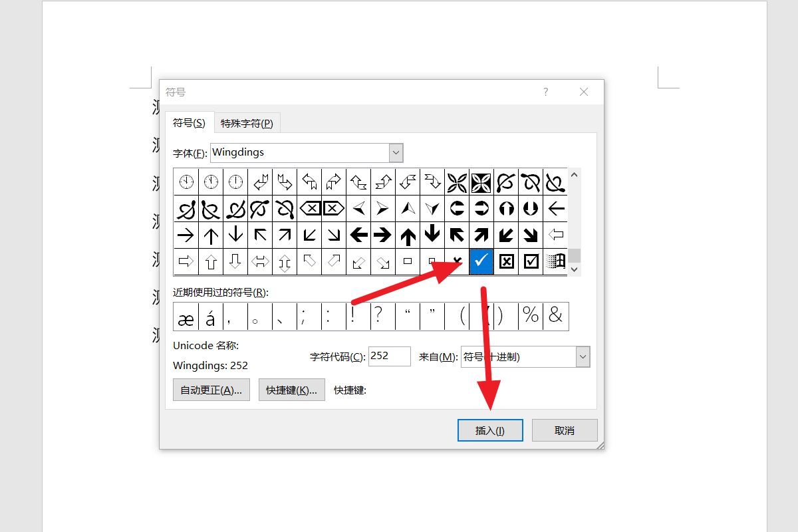
Task: Click inside the 字符代码 input field
Action: click(389, 356)
